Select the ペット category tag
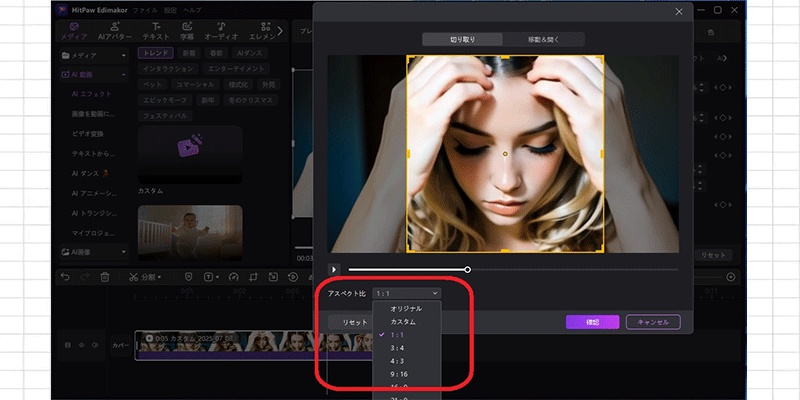Screen dimensions: 800x400 152,84
